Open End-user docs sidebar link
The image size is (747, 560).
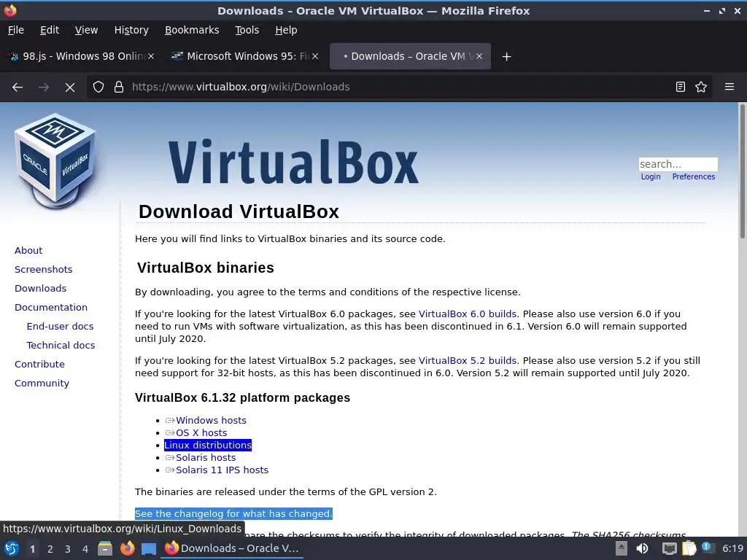coord(60,326)
